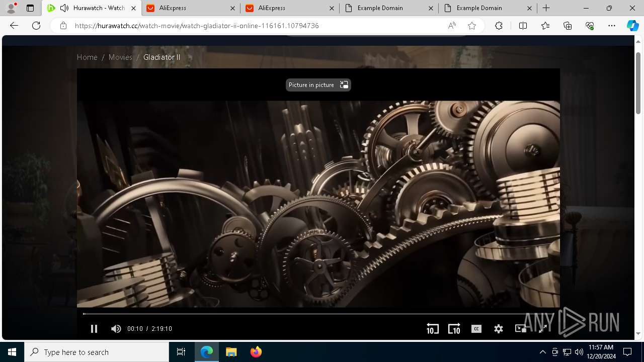
Task: Close the second Example Domain tab
Action: point(529,8)
